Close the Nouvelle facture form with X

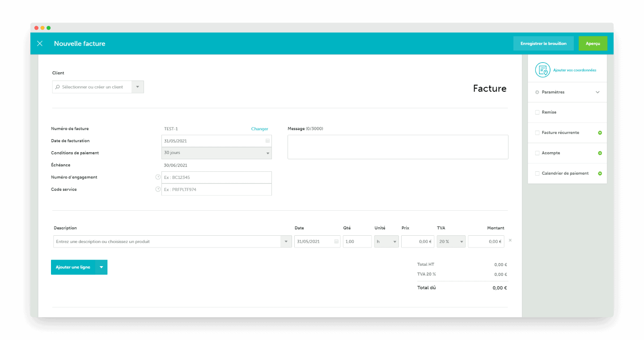[x=40, y=43]
